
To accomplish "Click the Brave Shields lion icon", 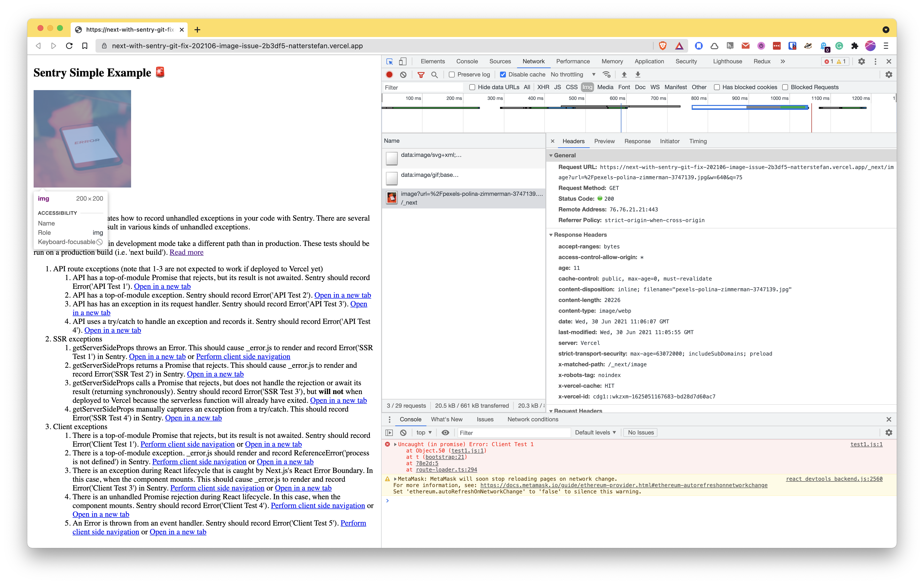I will click(663, 46).
